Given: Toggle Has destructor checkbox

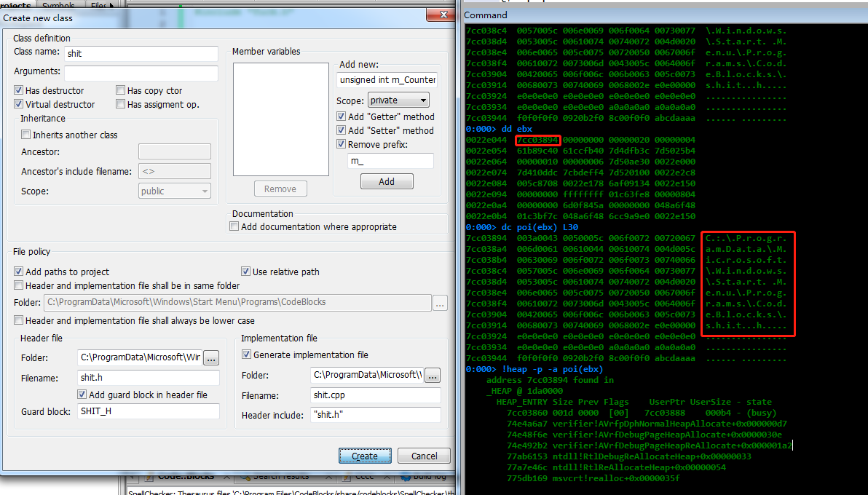Looking at the screenshot, I should point(19,90).
